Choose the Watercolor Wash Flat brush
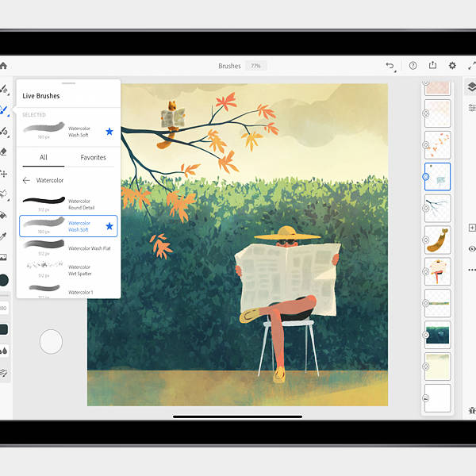 [67, 248]
